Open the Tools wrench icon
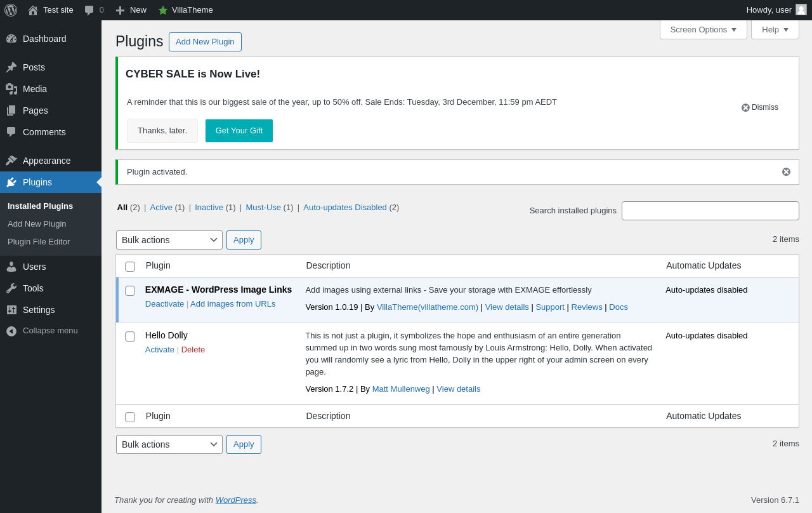 11,288
